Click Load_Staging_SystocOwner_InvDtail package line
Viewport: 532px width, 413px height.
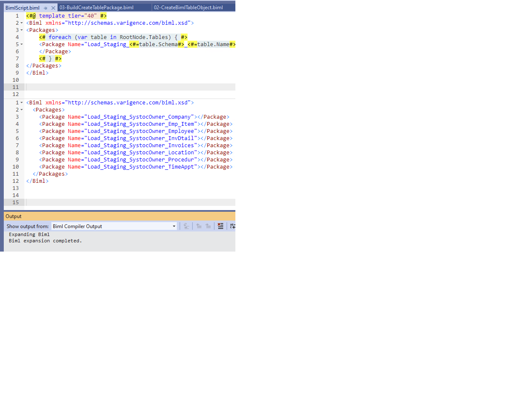point(136,138)
